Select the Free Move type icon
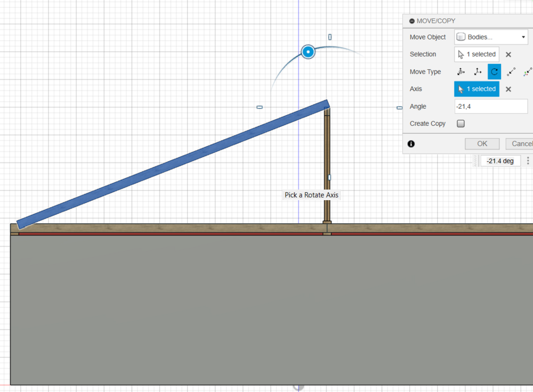The image size is (533, 392). coord(461,72)
